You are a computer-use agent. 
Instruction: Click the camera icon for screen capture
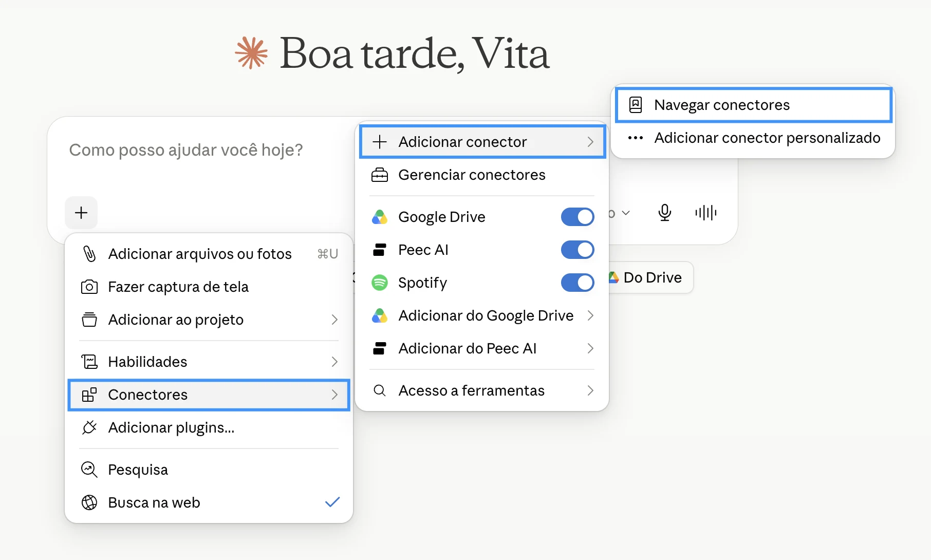coord(89,287)
